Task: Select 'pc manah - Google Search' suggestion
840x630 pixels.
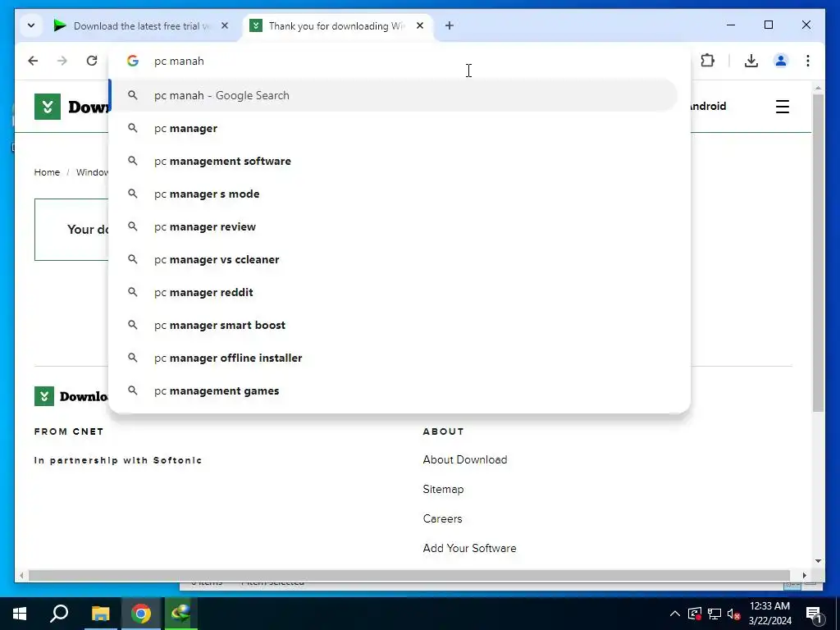Action: point(394,95)
